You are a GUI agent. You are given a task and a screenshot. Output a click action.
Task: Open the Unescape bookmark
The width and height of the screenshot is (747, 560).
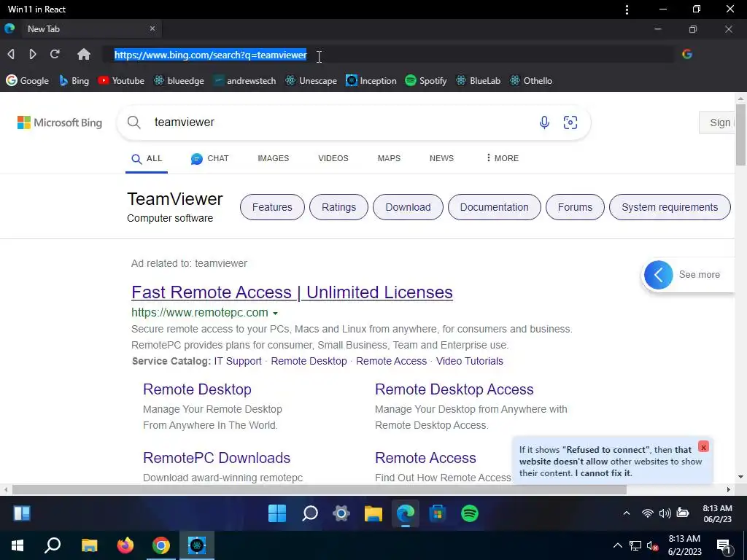point(311,80)
